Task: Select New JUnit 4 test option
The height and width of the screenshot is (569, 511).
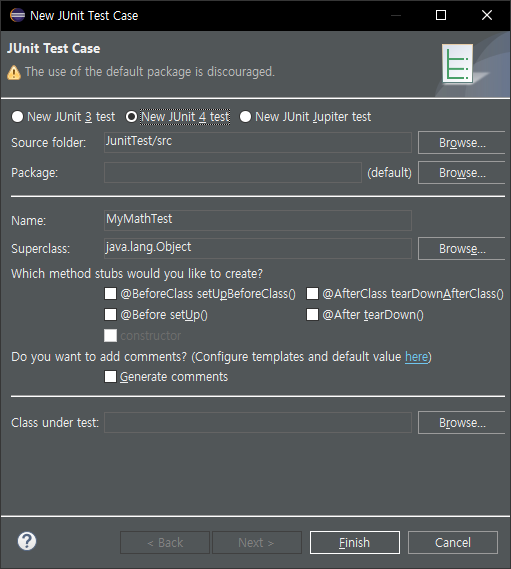Action: 178,117
